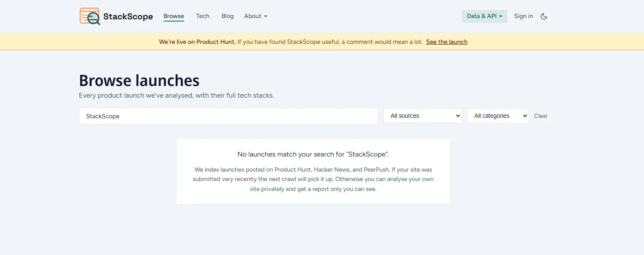
Task: Open the All sources dropdown
Action: pyautogui.click(x=422, y=116)
